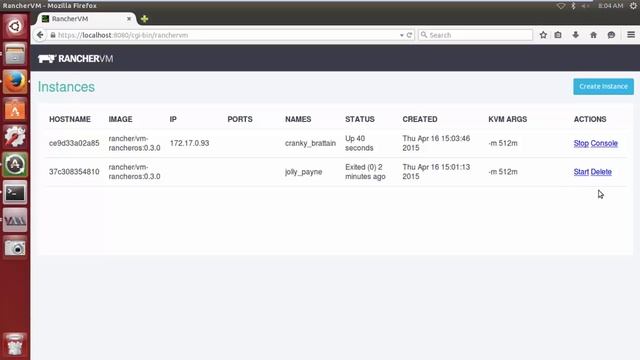Click the NAMES column header
Screen dimensions: 640x360
coord(298,119)
